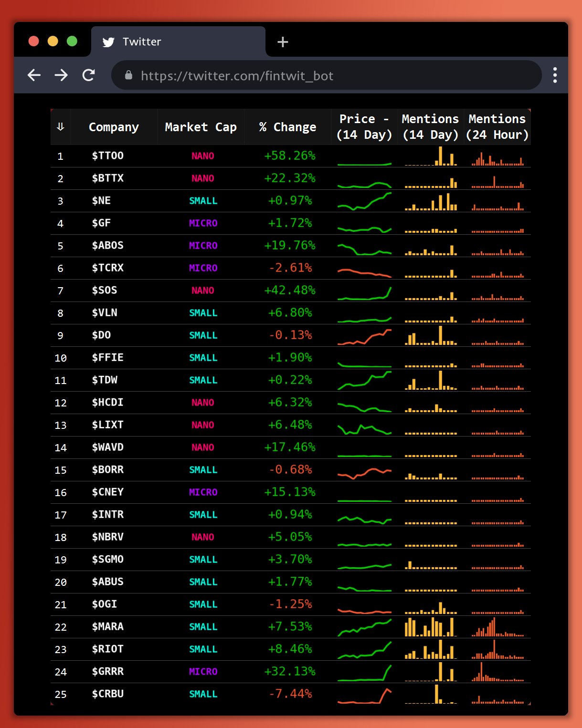Expand the Market Cap column header
582x728 pixels.
click(201, 126)
